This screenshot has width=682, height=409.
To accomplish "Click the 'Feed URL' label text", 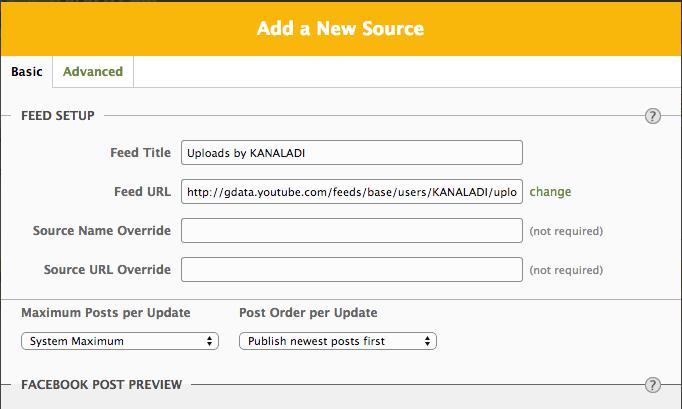I will coord(143,192).
